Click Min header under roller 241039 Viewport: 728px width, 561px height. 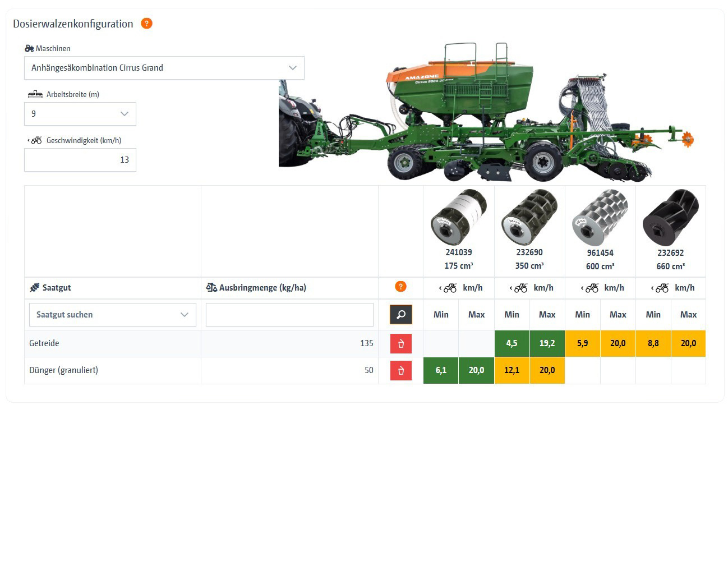click(441, 315)
